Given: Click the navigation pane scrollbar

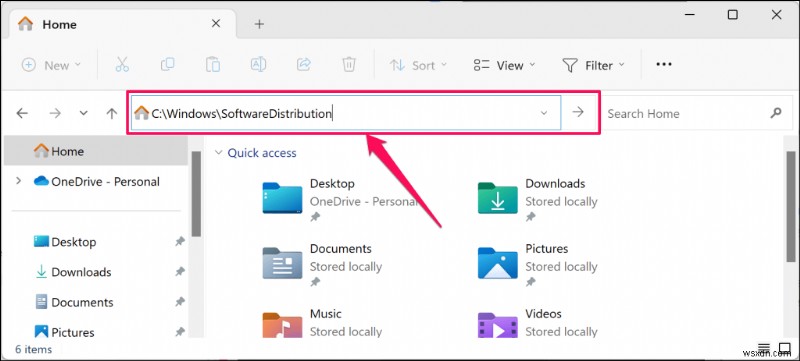Looking at the screenshot, I should tap(196, 194).
